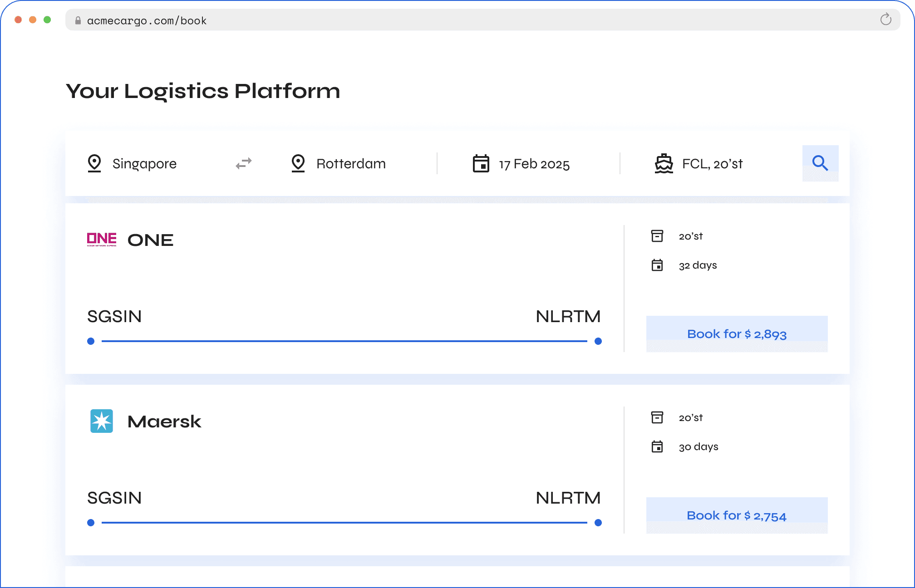Click 20'st label in ONE card
The image size is (915, 588).
691,236
